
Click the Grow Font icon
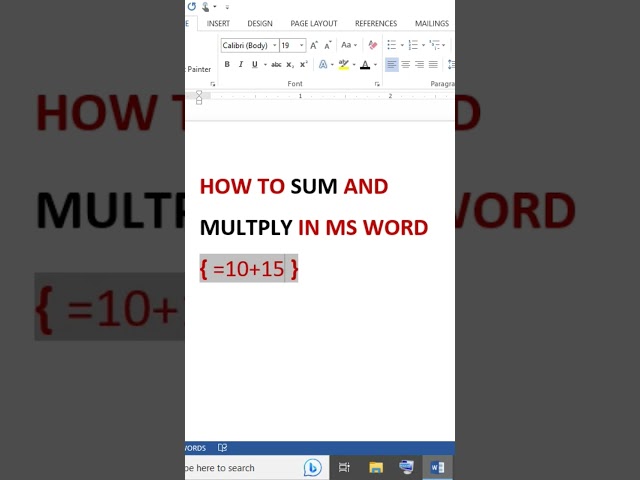313,45
